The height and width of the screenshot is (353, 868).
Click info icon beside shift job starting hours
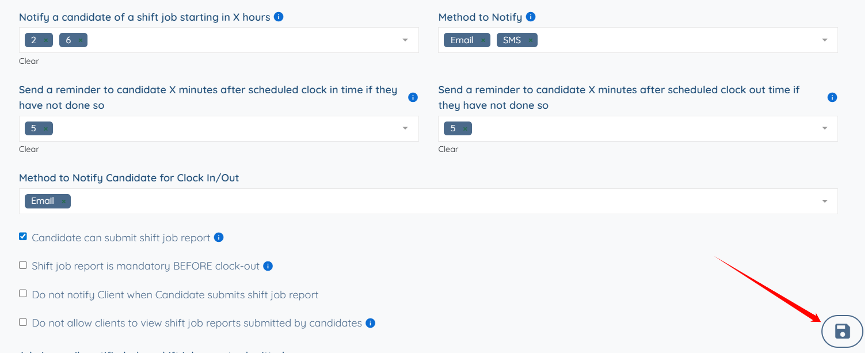(279, 17)
